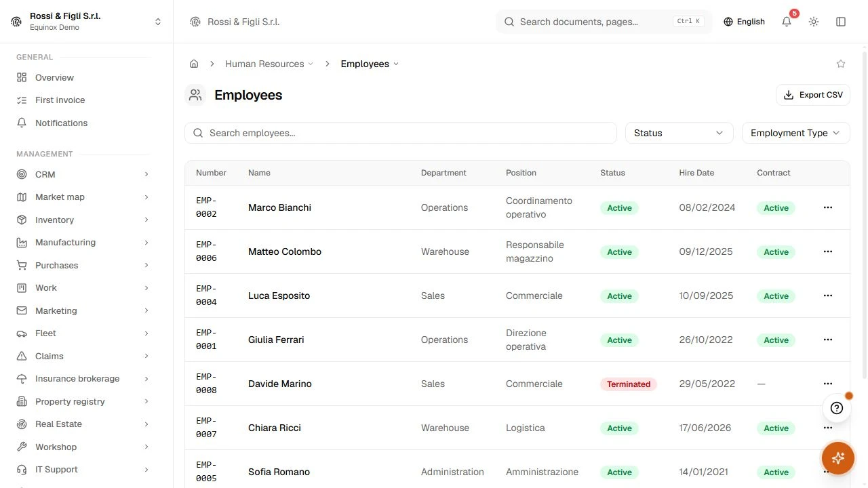Open row actions for Matteo Colombo
Screen dimensions: 868x488
[827, 251]
